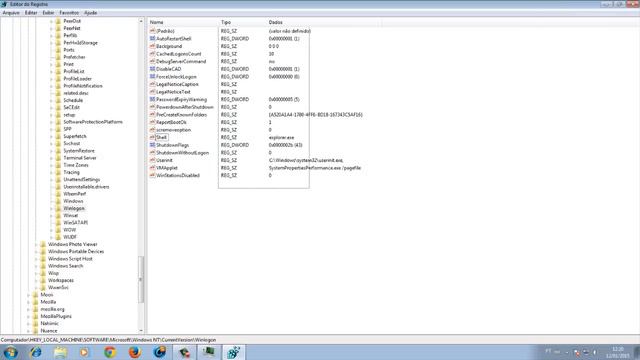The width and height of the screenshot is (640, 360).
Task: Click the Registry Editor taskbar button
Action: point(234,352)
